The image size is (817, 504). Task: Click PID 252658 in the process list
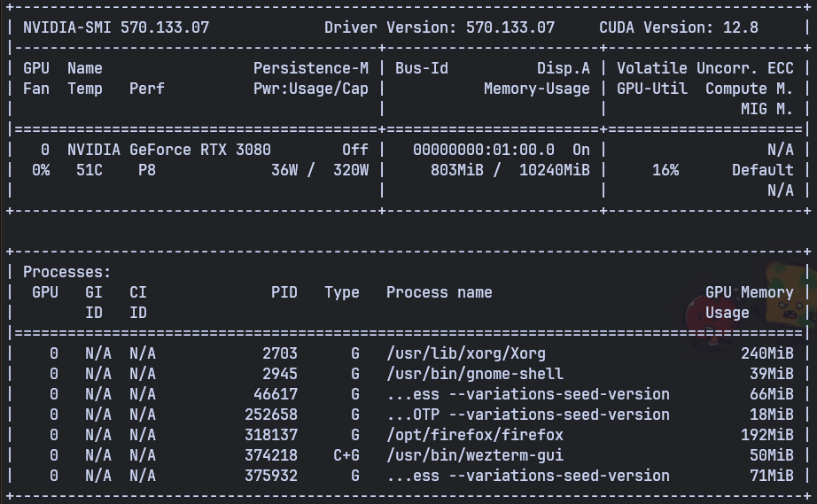pyautogui.click(x=271, y=415)
